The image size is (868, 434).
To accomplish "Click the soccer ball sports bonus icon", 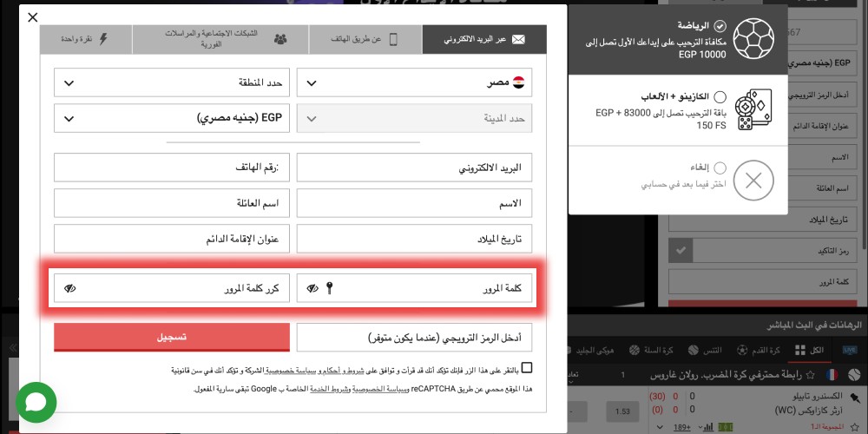I will [753, 39].
